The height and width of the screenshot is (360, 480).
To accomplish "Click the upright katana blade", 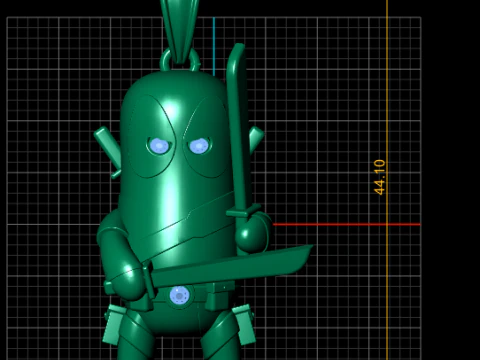I will (239, 127).
